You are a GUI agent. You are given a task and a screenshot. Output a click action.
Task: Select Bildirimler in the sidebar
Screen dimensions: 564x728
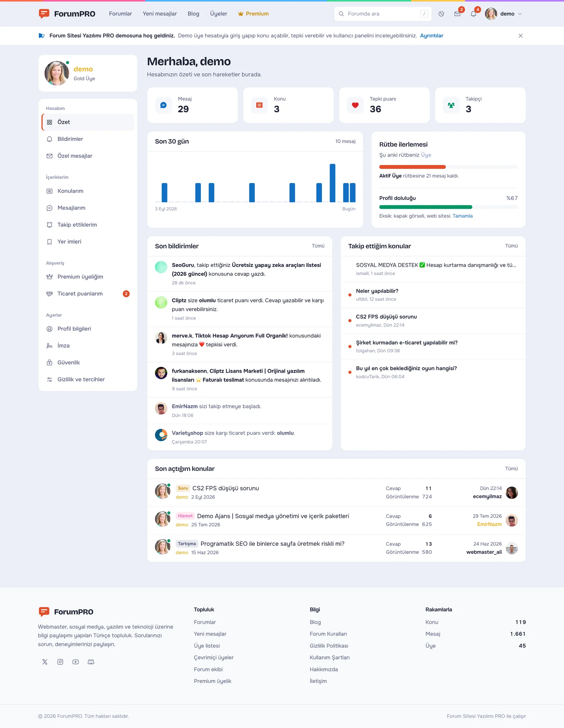[x=88, y=139]
